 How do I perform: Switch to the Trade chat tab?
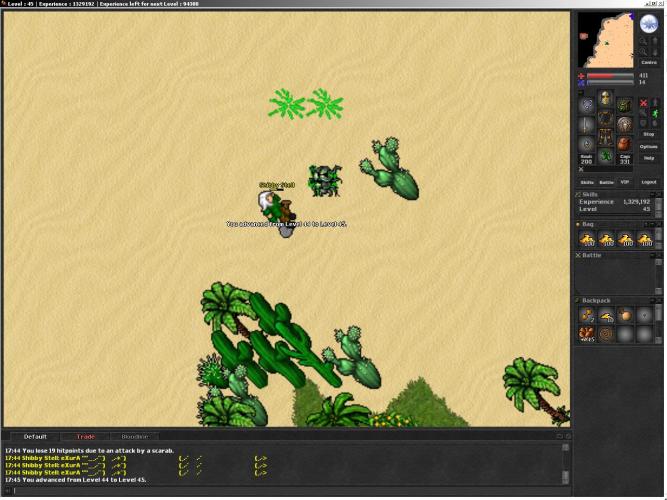[x=86, y=437]
